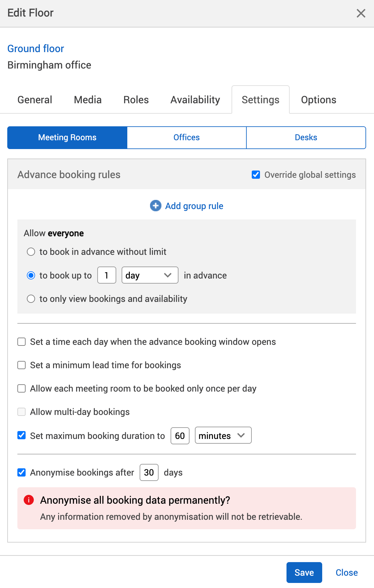The width and height of the screenshot is (374, 588).
Task: Click the maximum duration 60 field
Action: (180, 436)
